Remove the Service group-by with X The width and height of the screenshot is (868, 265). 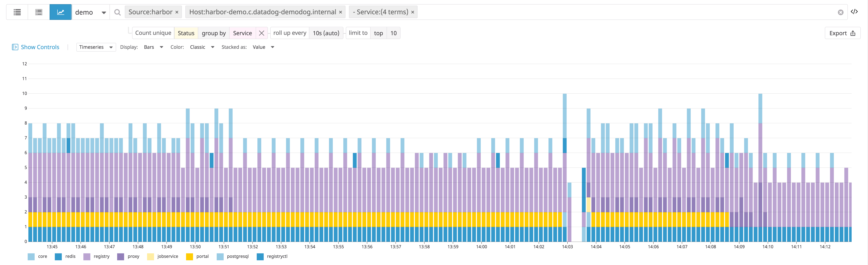point(261,33)
